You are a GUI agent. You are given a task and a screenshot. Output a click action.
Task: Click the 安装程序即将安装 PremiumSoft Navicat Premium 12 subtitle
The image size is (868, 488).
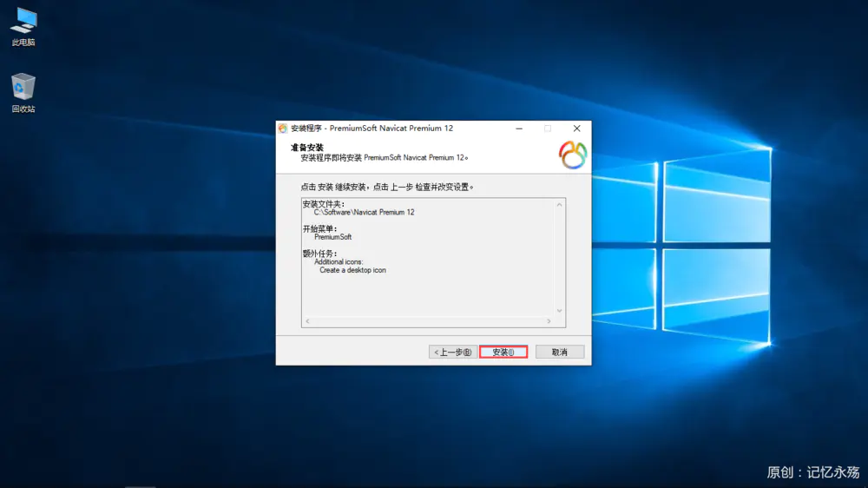click(385, 158)
